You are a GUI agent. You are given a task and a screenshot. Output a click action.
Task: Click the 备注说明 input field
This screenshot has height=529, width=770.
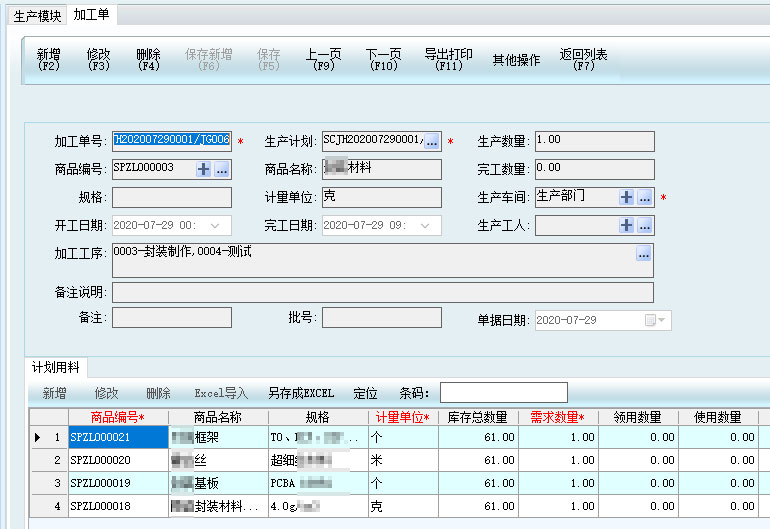[383, 292]
